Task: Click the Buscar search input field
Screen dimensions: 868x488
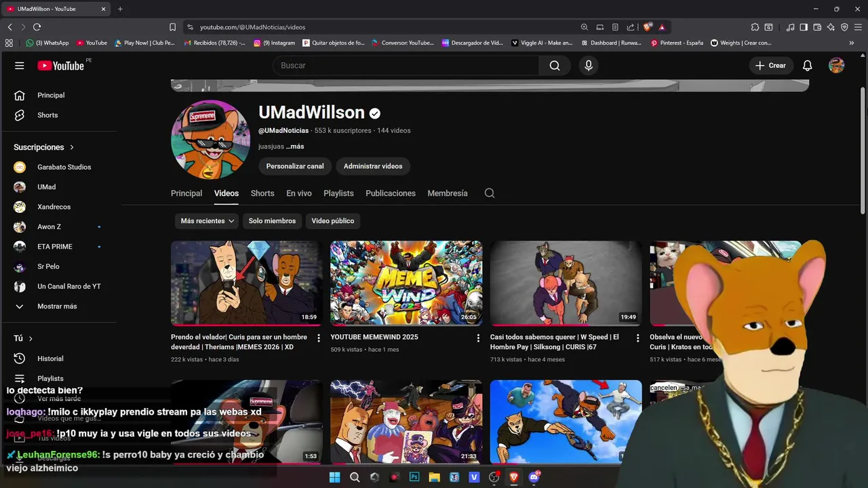Action: coord(406,66)
